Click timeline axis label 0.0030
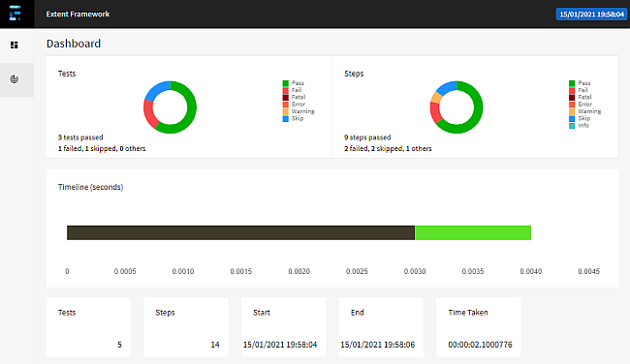Screen dimensions: 630x364 (x=415, y=271)
